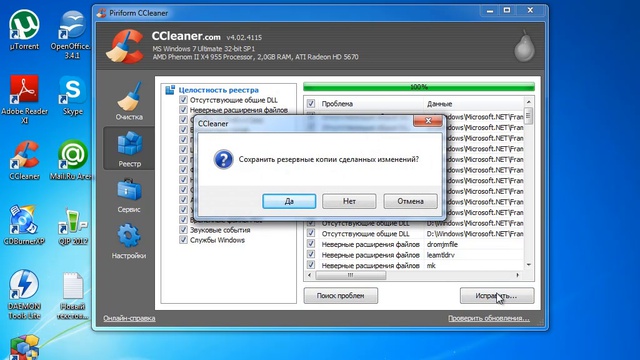Open OpenOffice 3.4.1 desktop shortcut
Image resolution: width=640 pixels, height=360 pixels.
pyautogui.click(x=72, y=35)
